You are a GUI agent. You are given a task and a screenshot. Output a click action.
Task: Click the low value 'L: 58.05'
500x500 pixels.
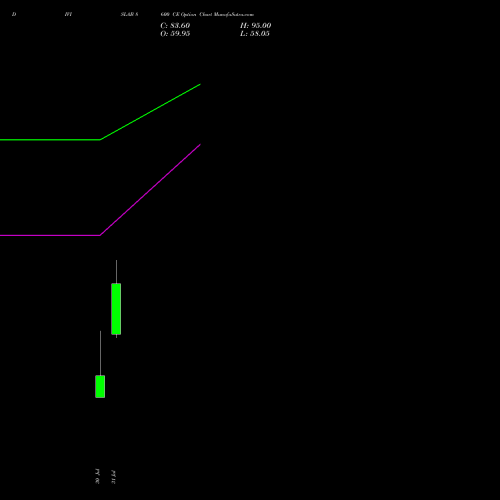(255, 34)
